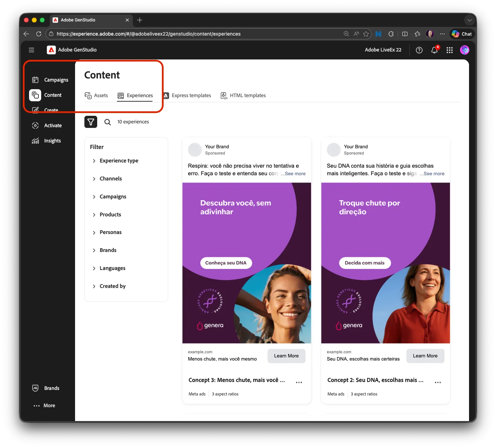The height and width of the screenshot is (448, 496).
Task: Click See more on 'Respira' ad text
Action: point(295,174)
